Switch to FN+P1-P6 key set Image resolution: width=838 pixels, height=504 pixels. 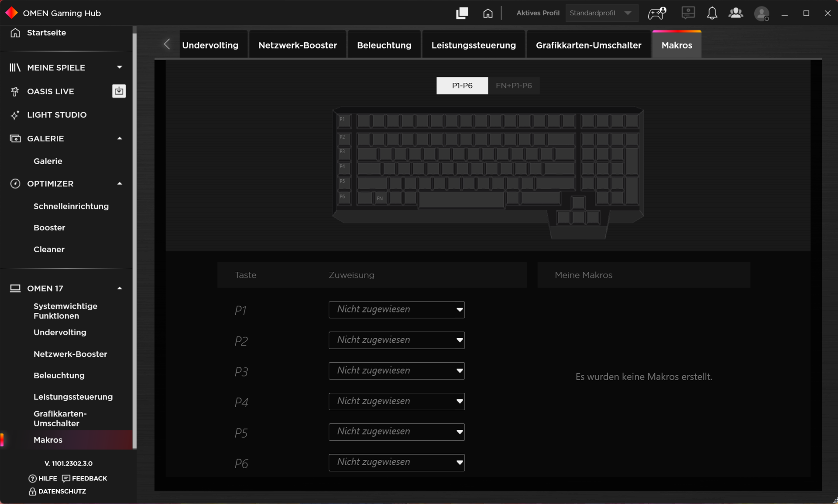click(513, 86)
